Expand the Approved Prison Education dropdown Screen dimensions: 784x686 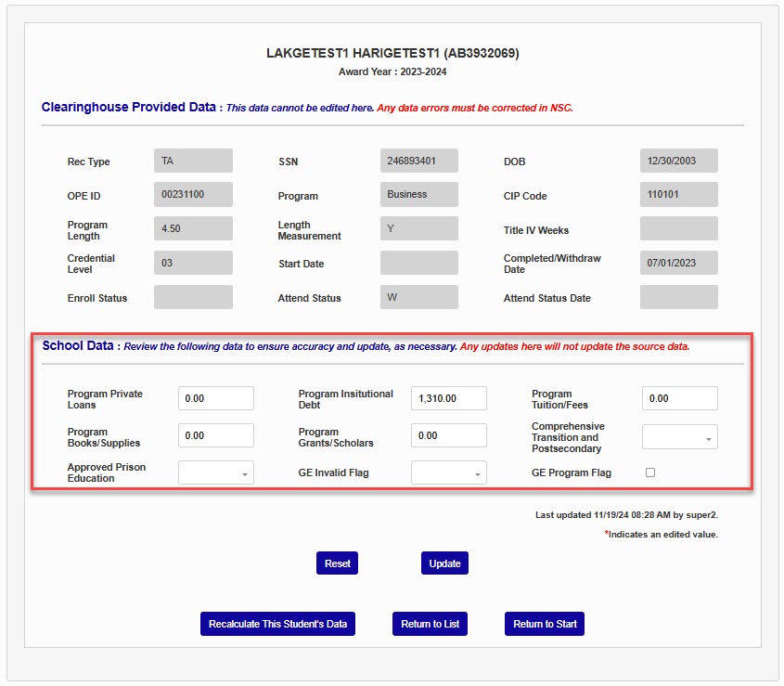pyautogui.click(x=216, y=472)
